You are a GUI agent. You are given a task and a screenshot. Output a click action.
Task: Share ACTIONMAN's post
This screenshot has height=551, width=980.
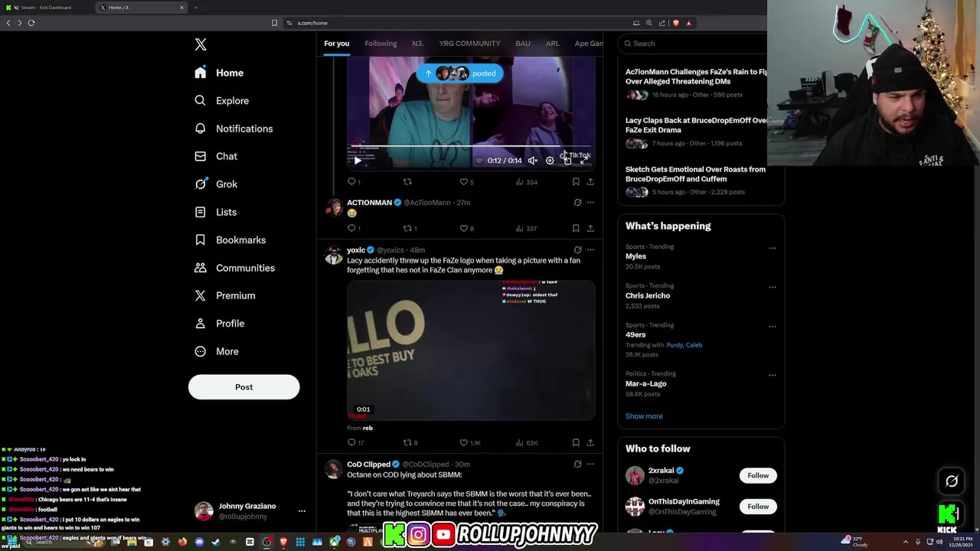tap(590, 228)
